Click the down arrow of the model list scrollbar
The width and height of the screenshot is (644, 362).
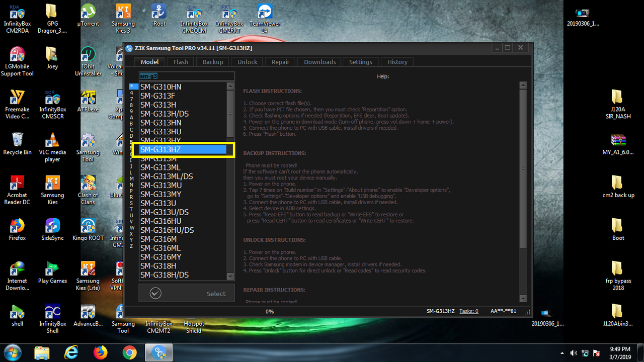pyautogui.click(x=230, y=277)
